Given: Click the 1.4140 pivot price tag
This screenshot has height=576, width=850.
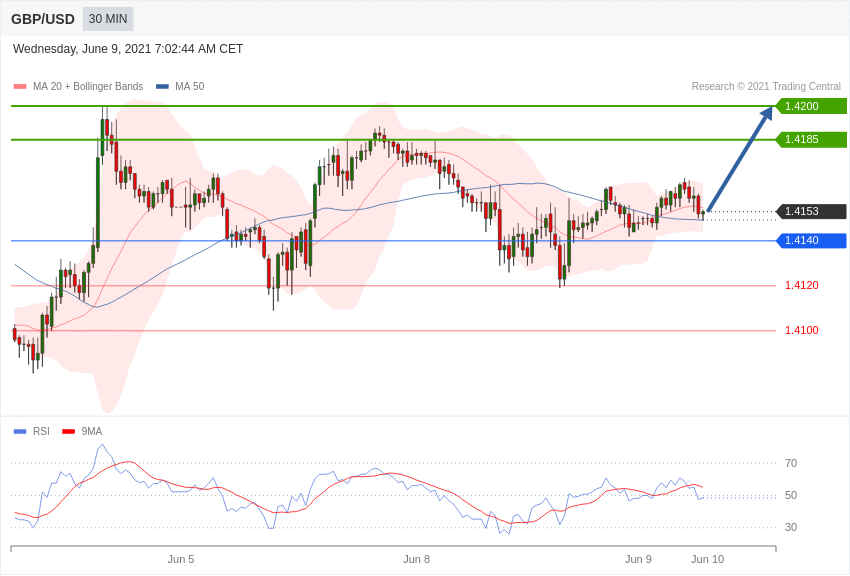Looking at the screenshot, I should [811, 240].
